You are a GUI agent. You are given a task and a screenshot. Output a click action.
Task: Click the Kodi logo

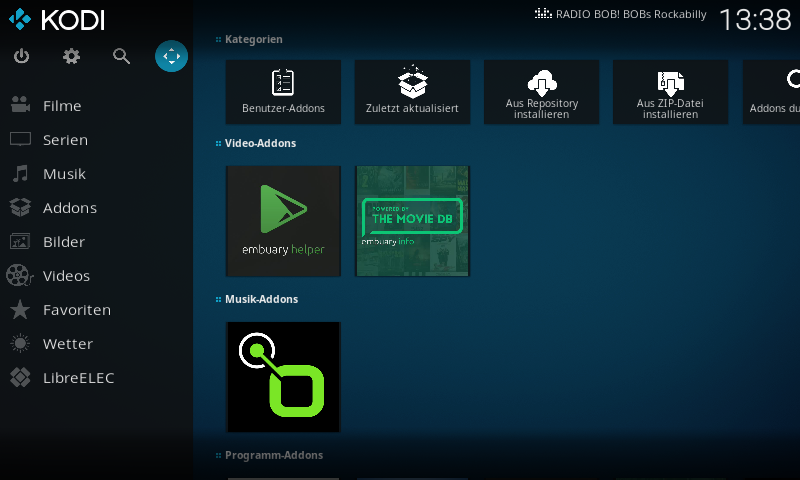(57, 20)
